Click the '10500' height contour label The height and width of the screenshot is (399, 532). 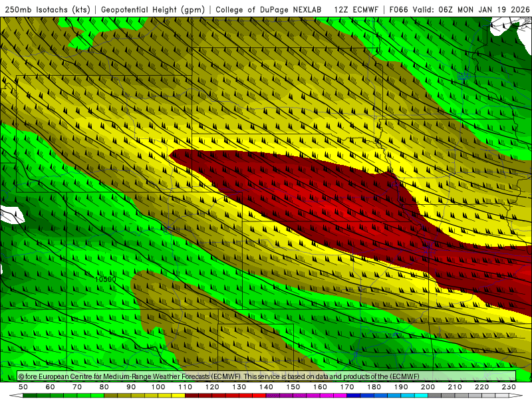click(105, 279)
